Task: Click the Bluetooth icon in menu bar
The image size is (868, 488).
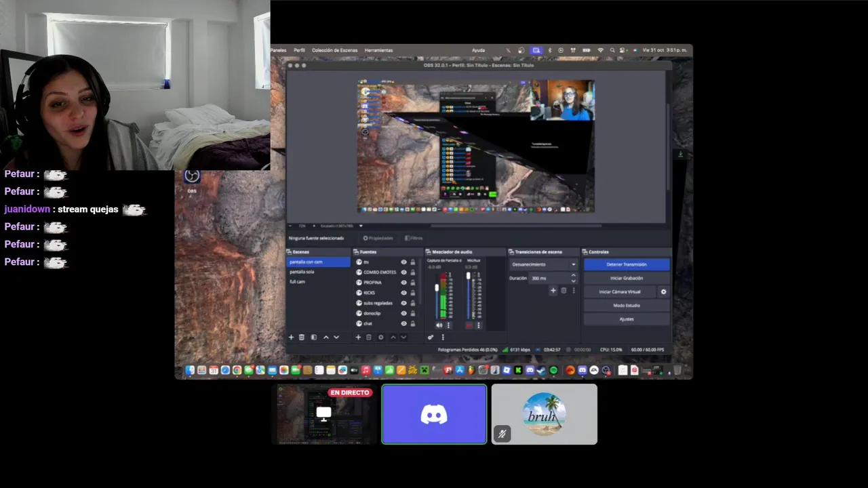Action: tap(550, 50)
